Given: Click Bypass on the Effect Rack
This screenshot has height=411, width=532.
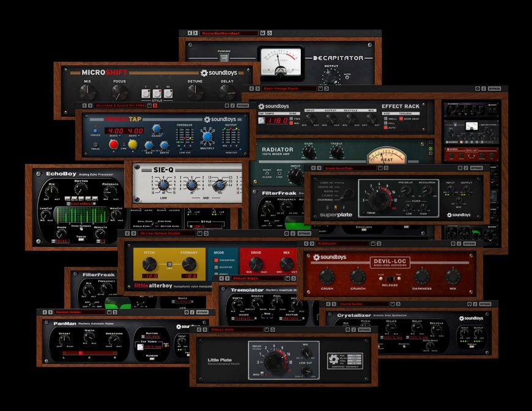Looking at the screenshot, I should [x=494, y=89].
